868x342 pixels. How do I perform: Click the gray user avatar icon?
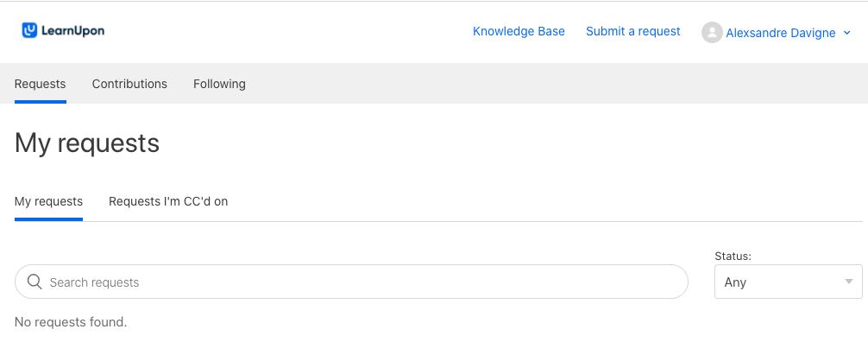tap(712, 33)
